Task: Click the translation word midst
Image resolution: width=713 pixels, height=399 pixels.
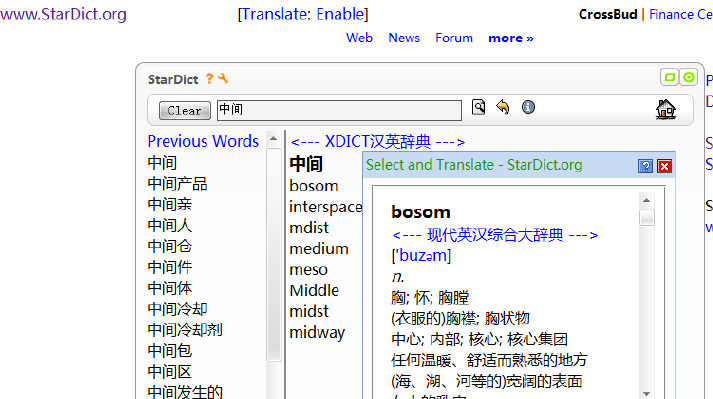Action: click(309, 312)
